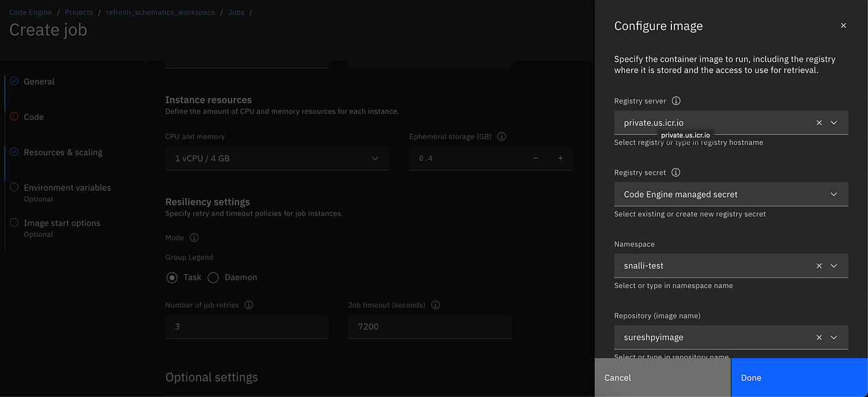Click the Registry server info icon
The width and height of the screenshot is (868, 397).
676,101
